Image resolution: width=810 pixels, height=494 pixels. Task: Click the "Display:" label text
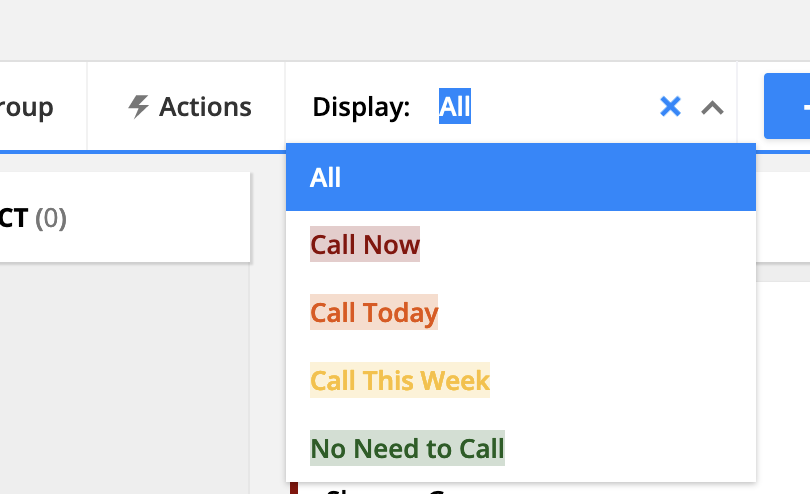coord(361,107)
